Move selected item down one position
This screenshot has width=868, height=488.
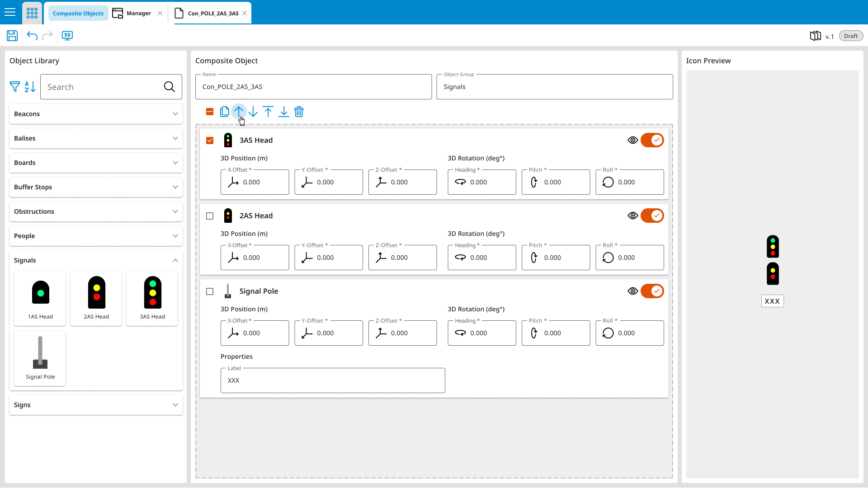[253, 112]
